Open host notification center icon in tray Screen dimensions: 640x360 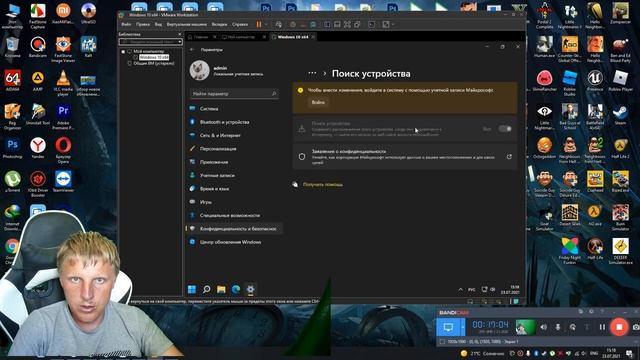click(x=629, y=353)
